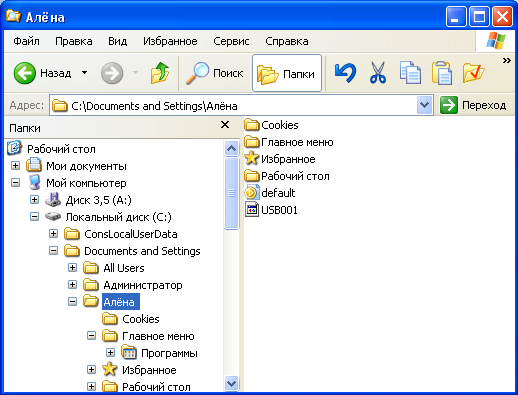Click the Алёна title bar folder icon
Image resolution: width=518 pixels, height=395 pixels.
(13, 16)
